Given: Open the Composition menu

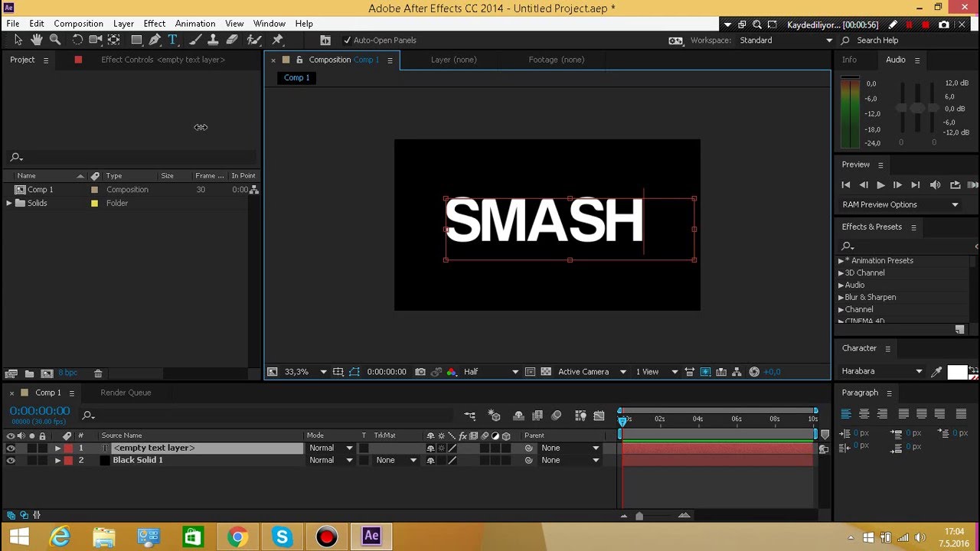Looking at the screenshot, I should point(78,24).
